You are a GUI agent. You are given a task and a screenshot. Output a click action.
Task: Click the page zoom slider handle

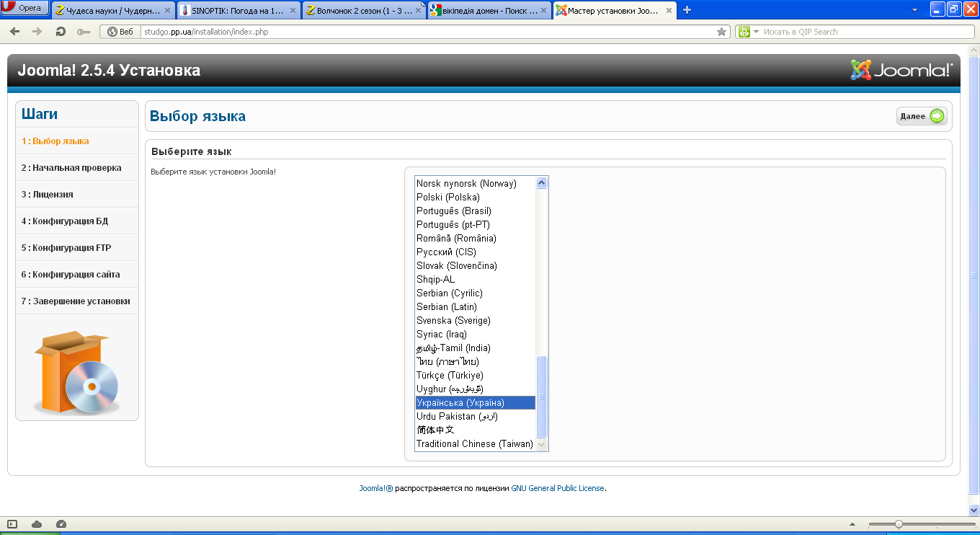[899, 524]
